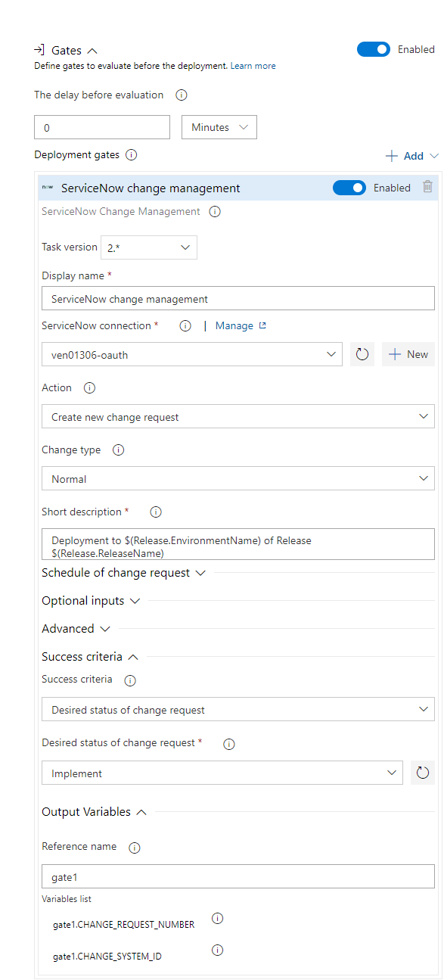Click info icon beside ServiceNow Change Management subtitle
This screenshot has width=444, height=980.
(x=215, y=212)
